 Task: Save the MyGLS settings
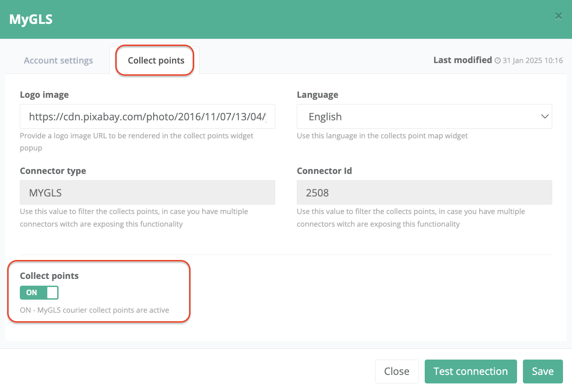[543, 371]
